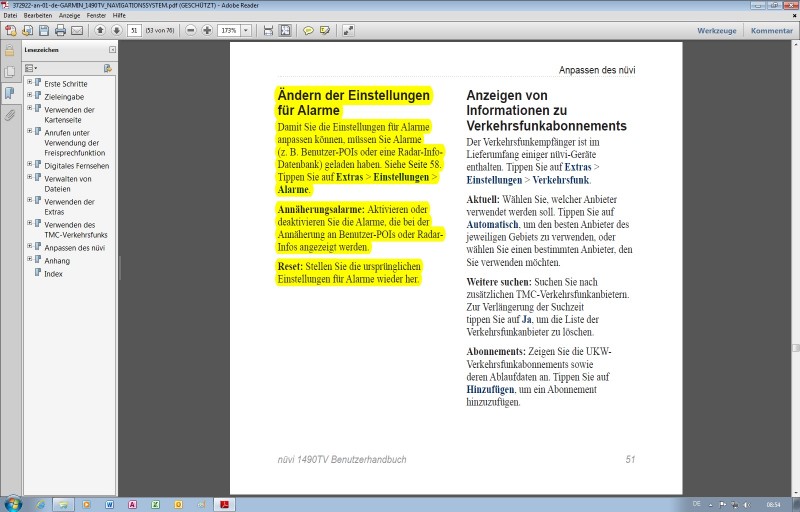Screen dimensions: 800x512
Task: Open the Bookmarks options dropdown menu
Action: pyautogui.click(x=31, y=67)
